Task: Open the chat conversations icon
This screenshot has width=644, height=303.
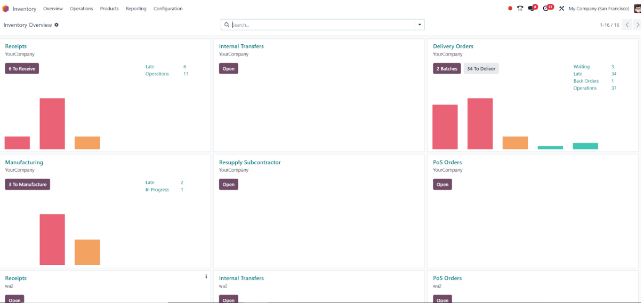Action: coord(531,9)
